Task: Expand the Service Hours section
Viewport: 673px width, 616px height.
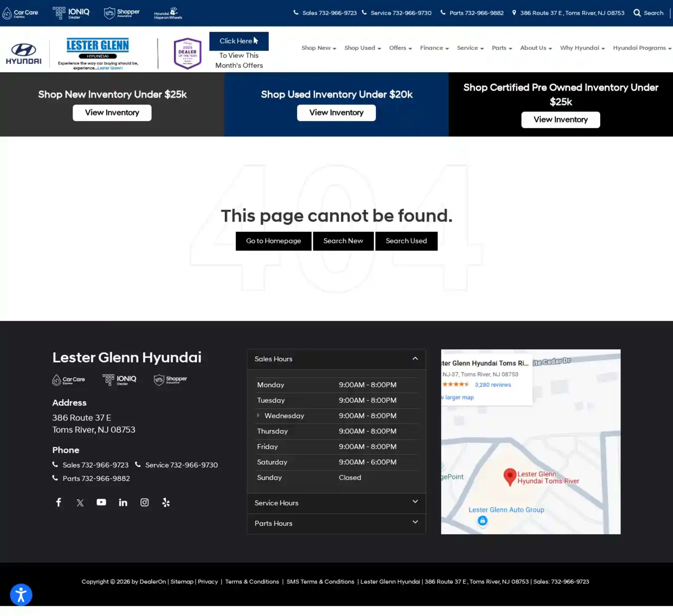Action: [336, 503]
